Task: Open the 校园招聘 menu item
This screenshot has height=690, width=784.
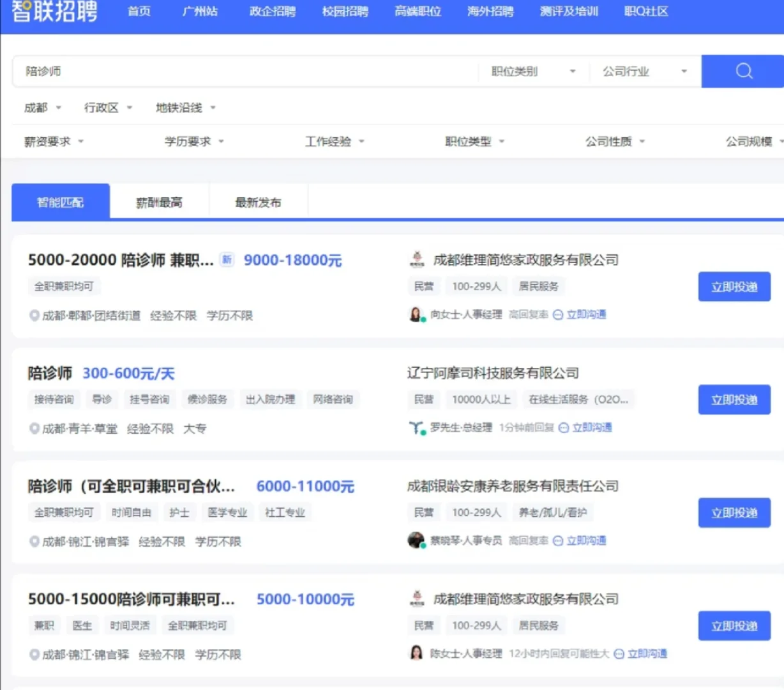Action: [345, 11]
